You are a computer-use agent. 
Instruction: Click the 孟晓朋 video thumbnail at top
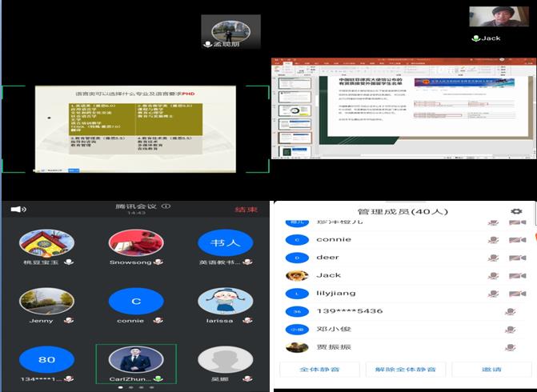[230, 32]
